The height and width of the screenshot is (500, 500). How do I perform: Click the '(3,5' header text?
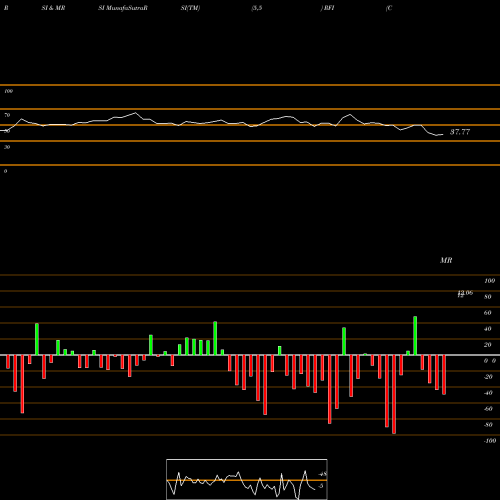[x=257, y=8]
